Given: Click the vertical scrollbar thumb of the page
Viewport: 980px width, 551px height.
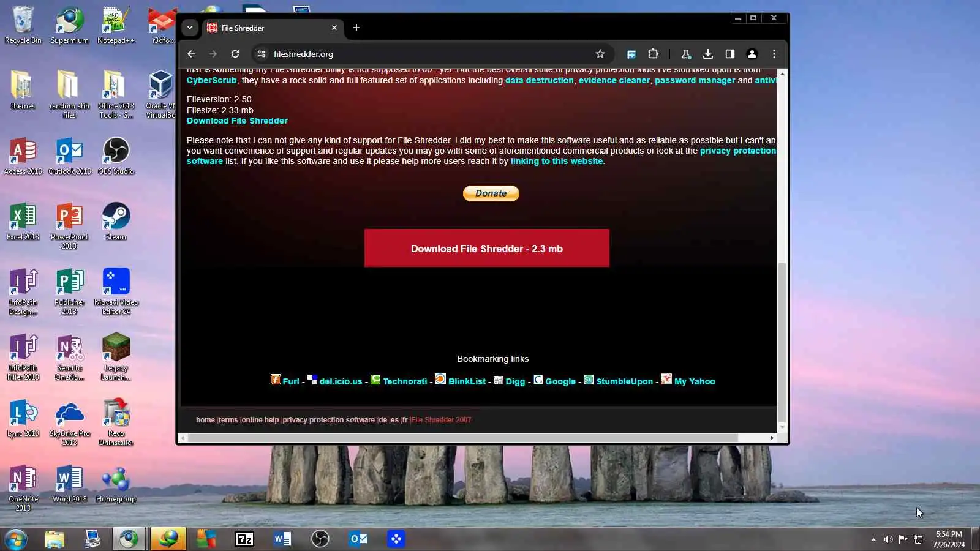Looking at the screenshot, I should pyautogui.click(x=782, y=342).
